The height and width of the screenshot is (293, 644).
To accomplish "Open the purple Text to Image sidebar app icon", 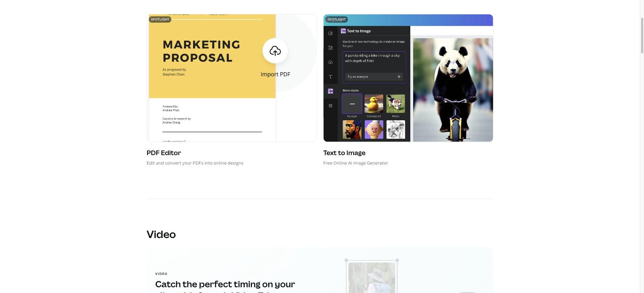I will click(x=330, y=91).
